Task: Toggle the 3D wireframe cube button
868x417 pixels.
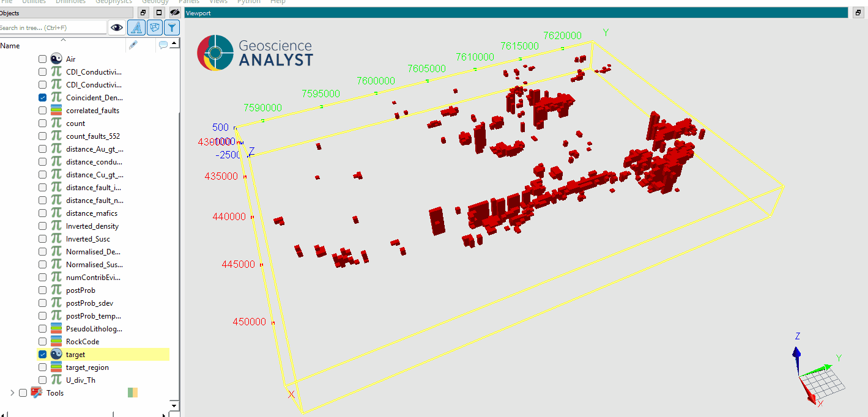Action: click(x=155, y=28)
